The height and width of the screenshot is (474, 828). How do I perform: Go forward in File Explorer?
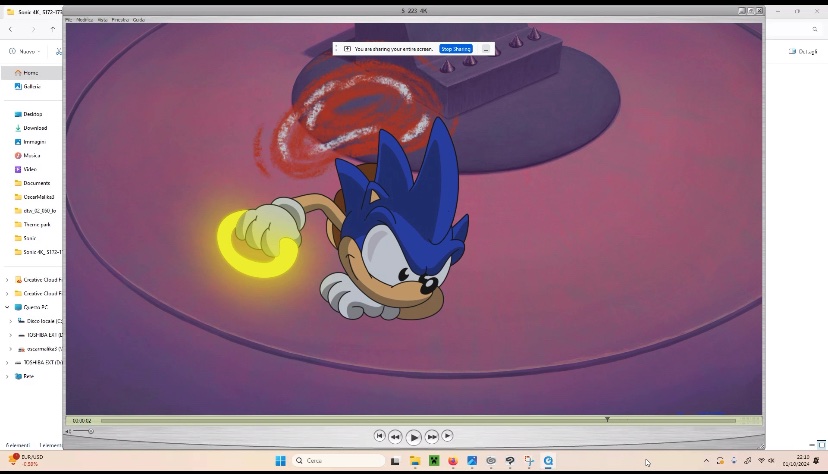click(x=33, y=29)
